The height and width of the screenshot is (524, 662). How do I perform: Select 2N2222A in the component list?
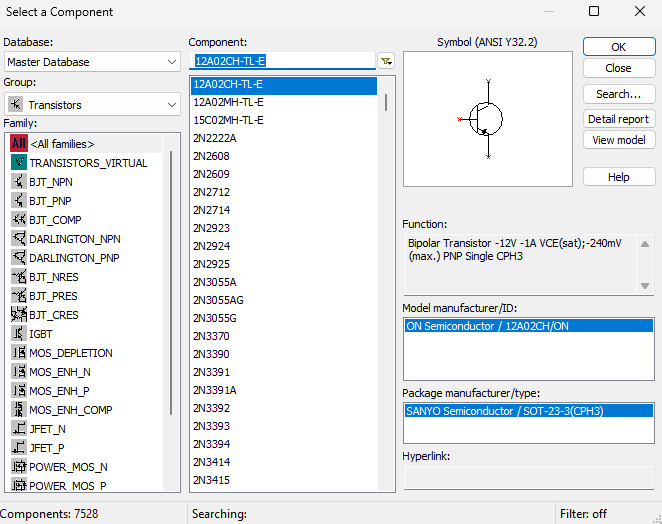point(213,138)
